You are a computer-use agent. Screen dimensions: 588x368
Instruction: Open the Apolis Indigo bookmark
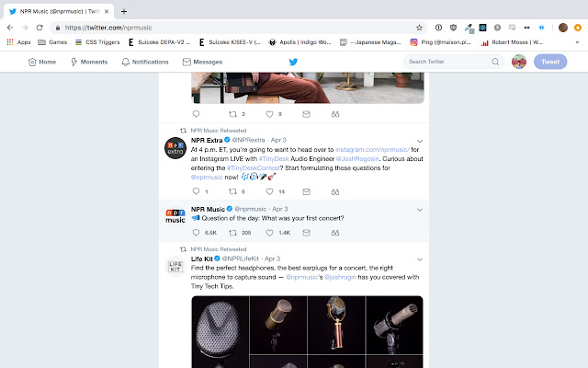(300, 42)
